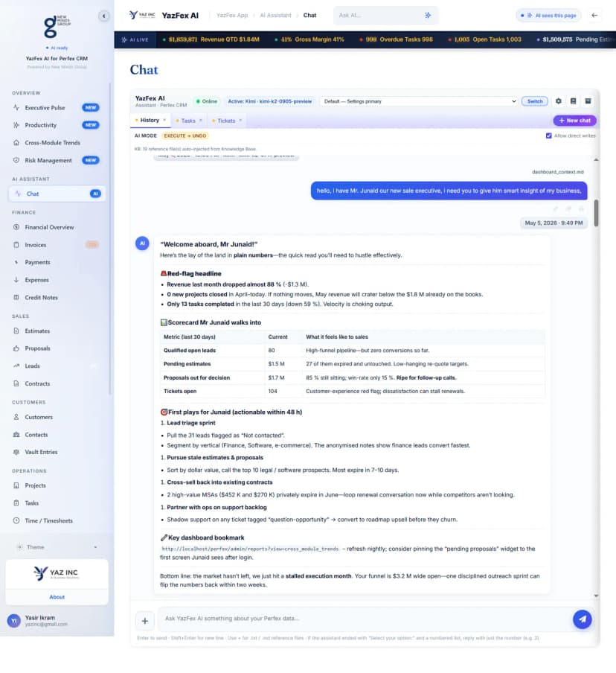This screenshot has width=616, height=673.
Task: Click the YazFex App breadcrumb
Action: coord(232,16)
